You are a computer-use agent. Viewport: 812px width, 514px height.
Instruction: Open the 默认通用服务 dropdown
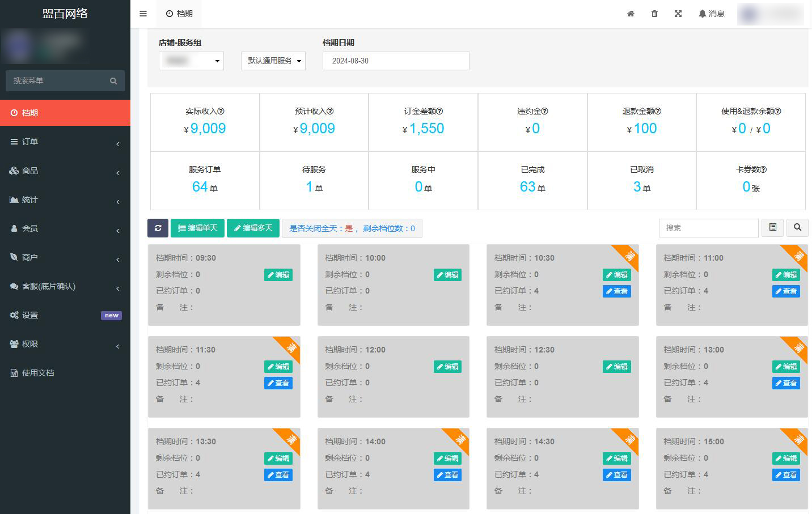(x=273, y=61)
